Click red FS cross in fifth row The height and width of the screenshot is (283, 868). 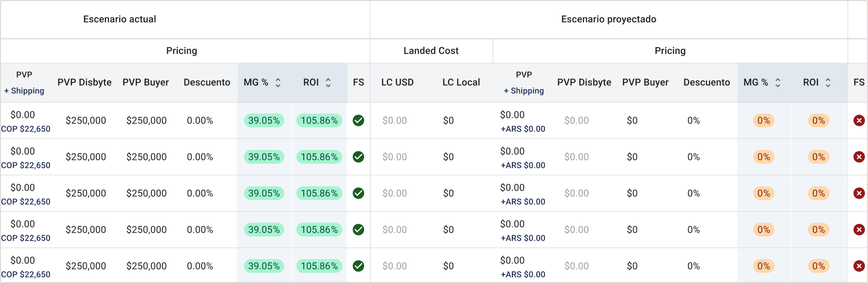click(859, 266)
